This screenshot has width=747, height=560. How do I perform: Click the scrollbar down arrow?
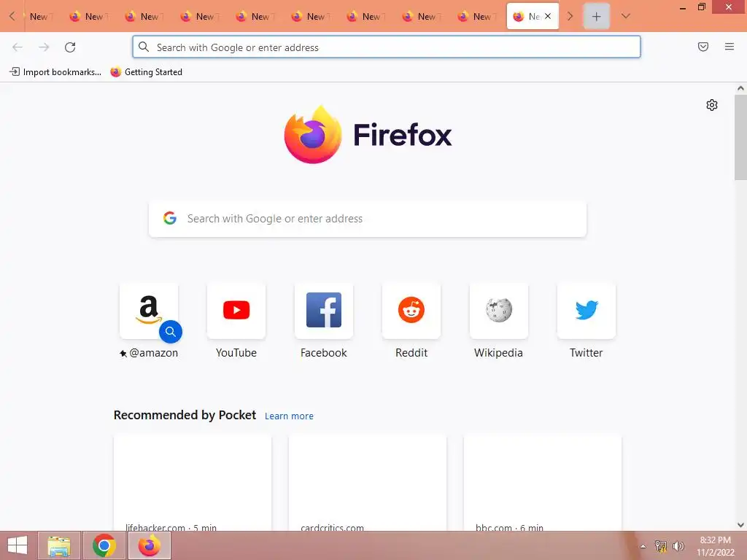(x=740, y=525)
